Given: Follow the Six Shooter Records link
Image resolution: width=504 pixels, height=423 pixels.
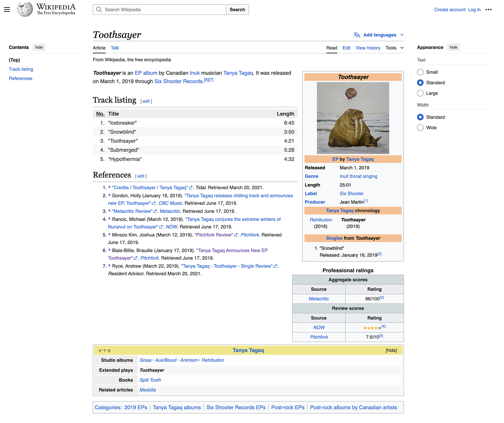Looking at the screenshot, I should tap(178, 81).
